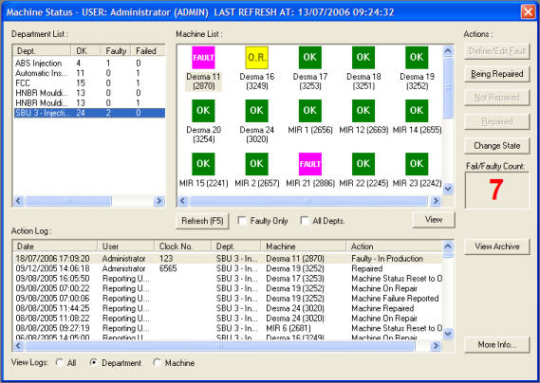Choose the Department view logs radio button
Viewport: 540px width, 383px height.
[x=93, y=363]
